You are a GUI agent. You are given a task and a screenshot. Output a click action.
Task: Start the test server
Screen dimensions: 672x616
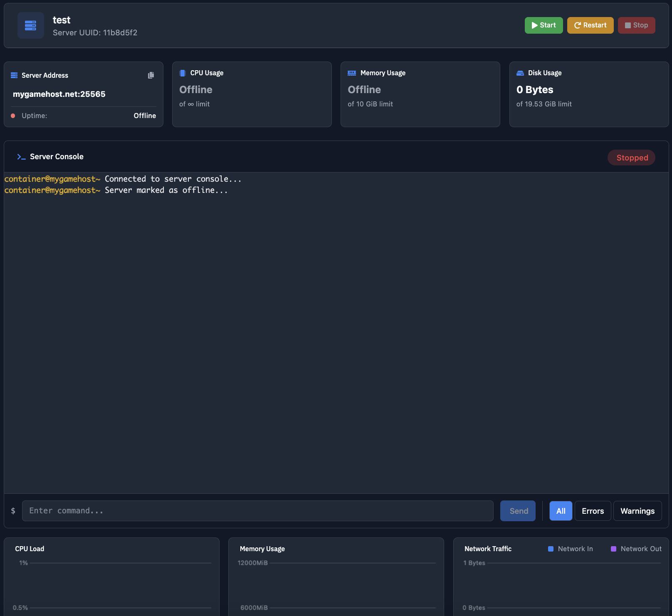click(x=544, y=25)
